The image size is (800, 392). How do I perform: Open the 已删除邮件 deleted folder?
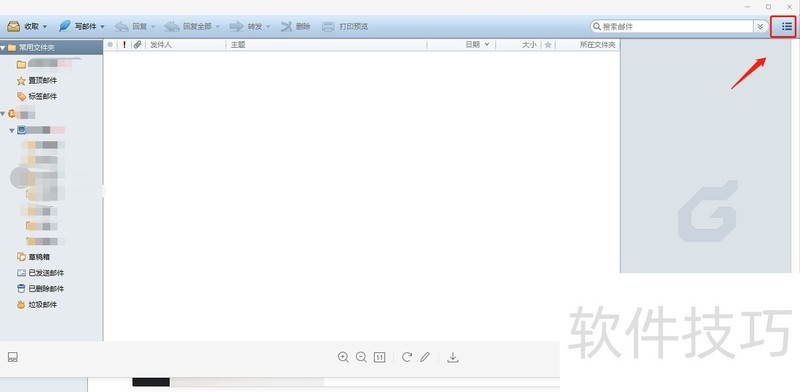[x=40, y=289]
